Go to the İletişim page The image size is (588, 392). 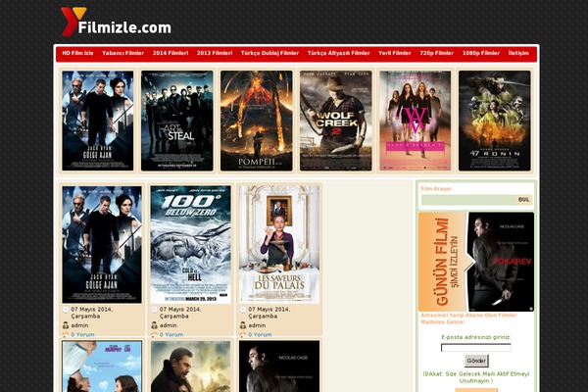(x=518, y=53)
